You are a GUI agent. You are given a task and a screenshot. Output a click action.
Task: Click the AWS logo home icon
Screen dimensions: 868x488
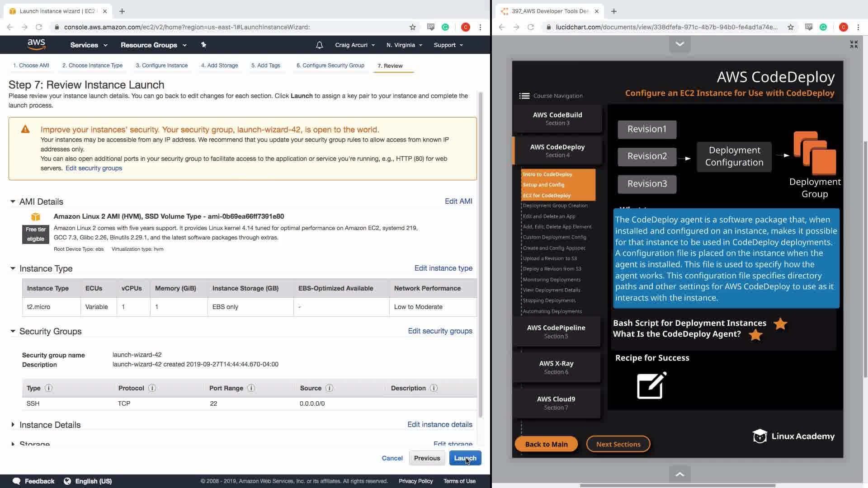click(36, 44)
